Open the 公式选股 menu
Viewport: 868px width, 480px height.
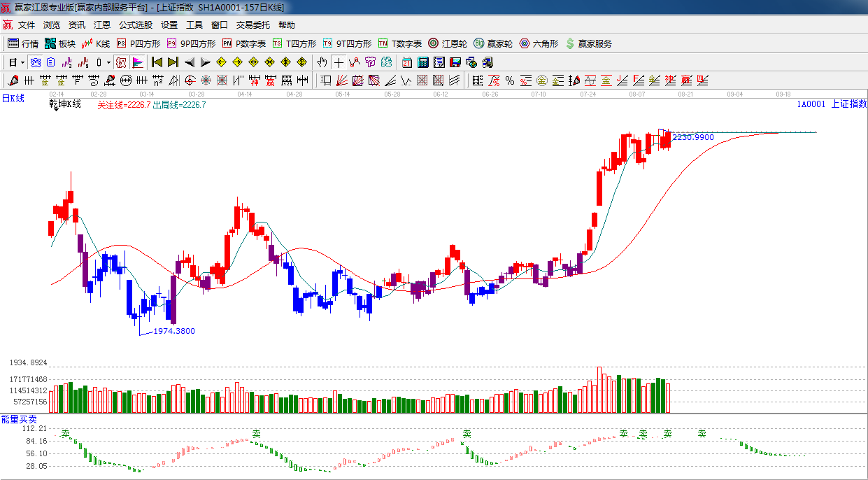[135, 25]
